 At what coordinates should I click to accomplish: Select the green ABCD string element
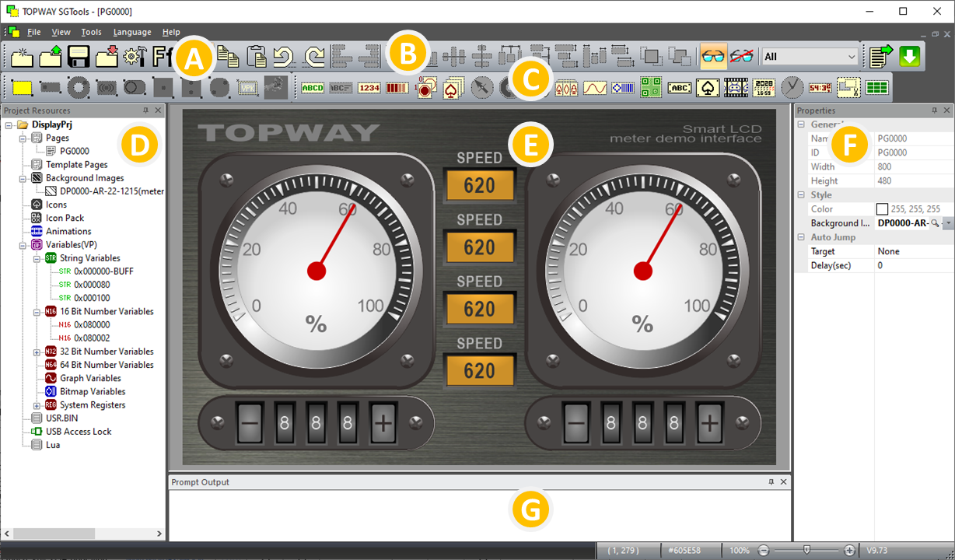(x=313, y=87)
